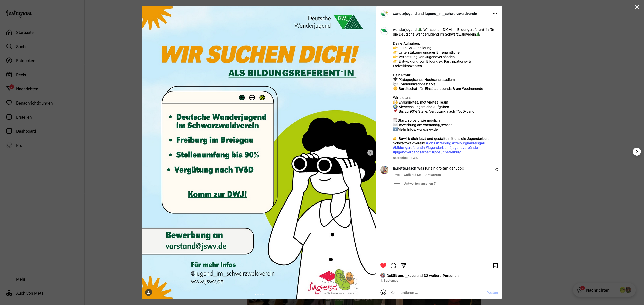Show next carousel image of post
The height and width of the screenshot is (305, 644).
coord(370,153)
